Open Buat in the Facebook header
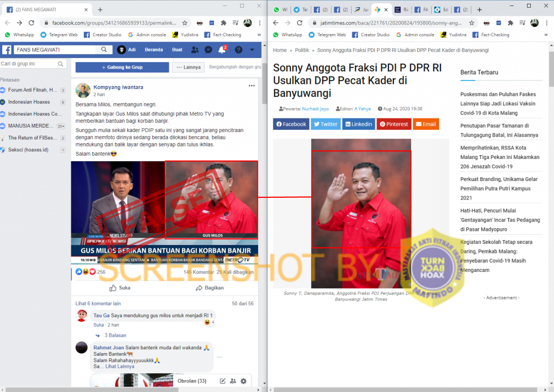Screen dimensions: 554x392 tap(177, 50)
